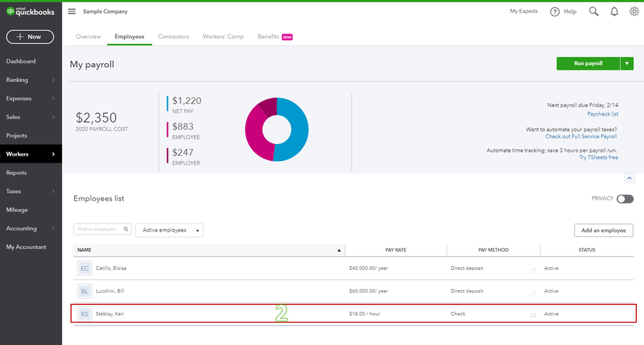Open the Active employees filter dropdown
Viewport: 644px width, 345px height.
click(x=169, y=230)
